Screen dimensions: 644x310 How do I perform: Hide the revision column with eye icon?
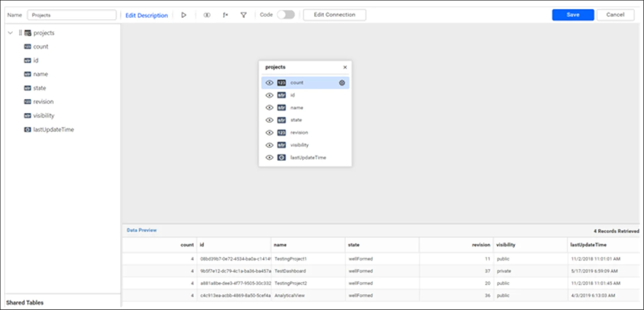pyautogui.click(x=269, y=133)
